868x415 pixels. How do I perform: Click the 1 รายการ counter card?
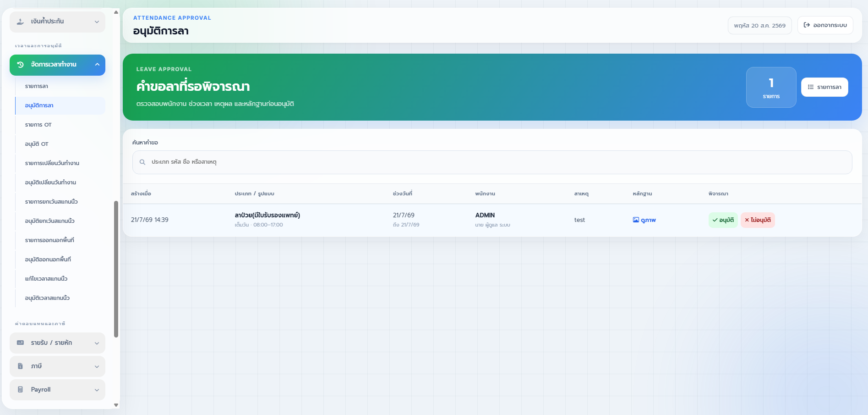[771, 88]
